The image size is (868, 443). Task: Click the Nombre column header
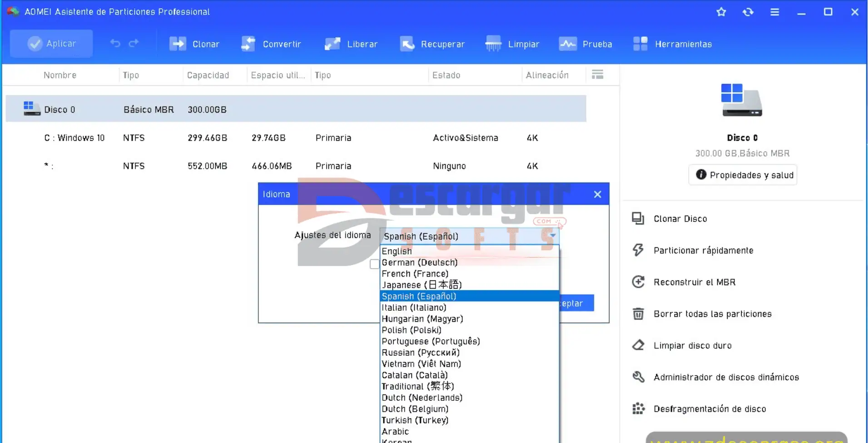click(x=60, y=75)
